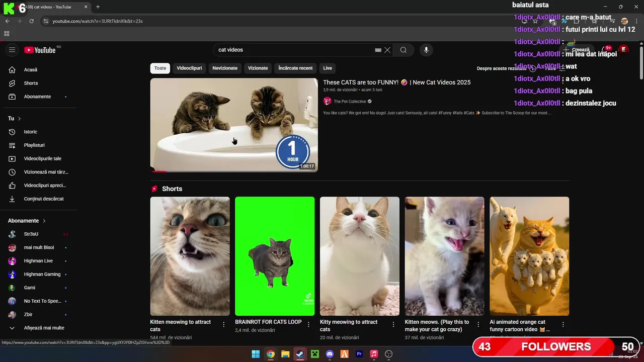Open OBS Studio from the taskbar
Screen dimensions: 644x362
click(388, 354)
